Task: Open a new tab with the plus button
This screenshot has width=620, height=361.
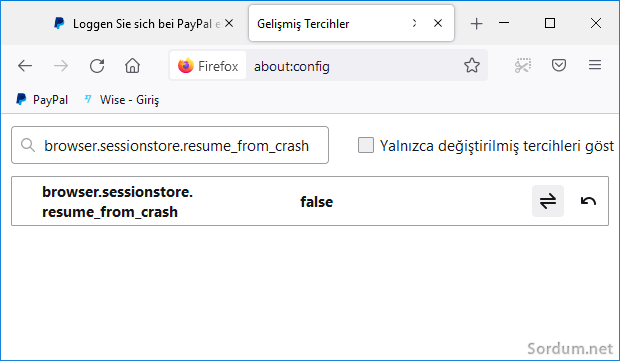Action: tap(476, 24)
